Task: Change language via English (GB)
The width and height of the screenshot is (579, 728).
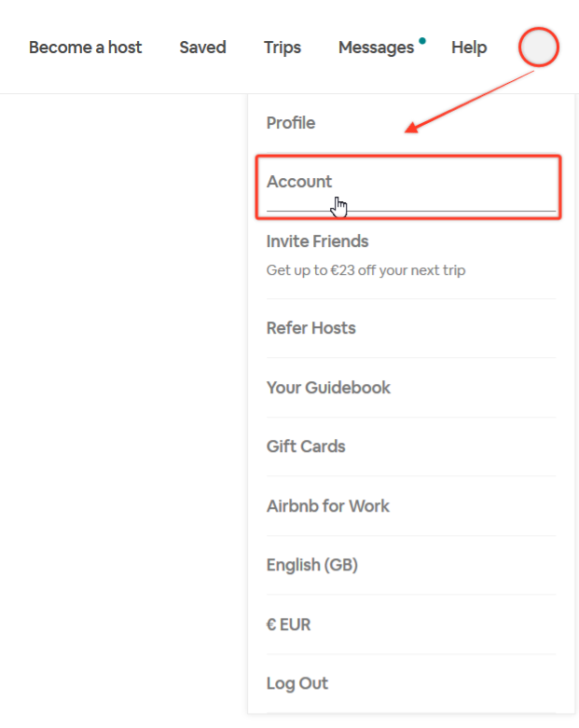Action: (311, 565)
